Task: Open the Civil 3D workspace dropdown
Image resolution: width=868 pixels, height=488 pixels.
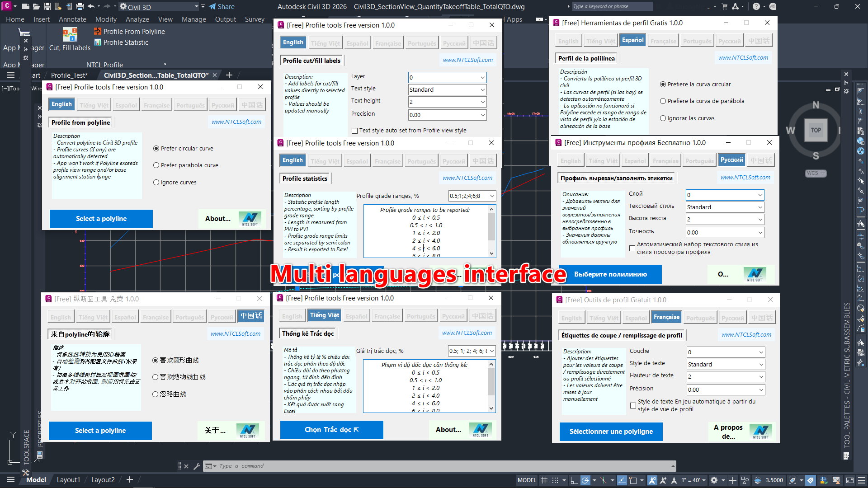Action: [197, 7]
